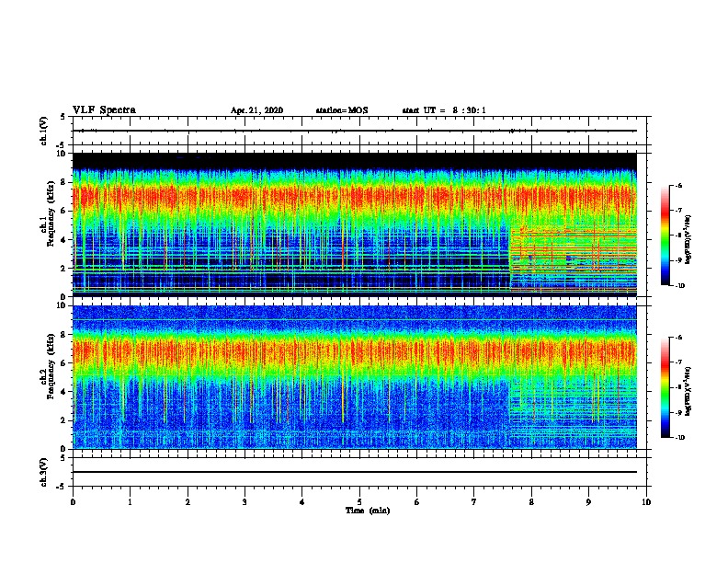Select the lower colorbar log(PSD) unit label
Viewport: 728px width, 563px height.
click(x=688, y=391)
